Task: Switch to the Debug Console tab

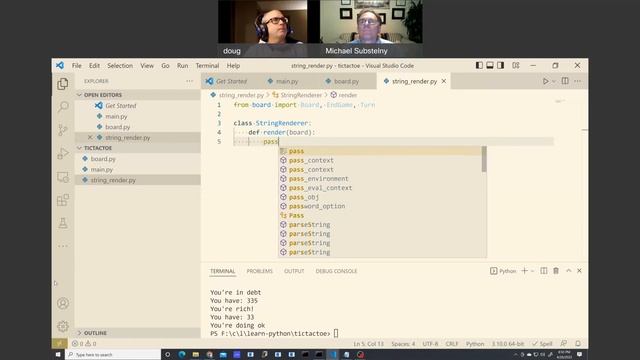Action: pyautogui.click(x=336, y=271)
